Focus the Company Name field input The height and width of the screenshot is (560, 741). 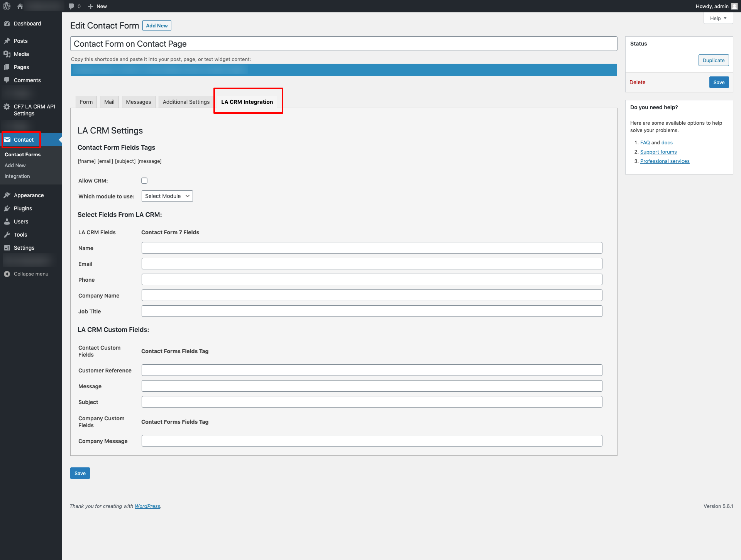coord(372,295)
